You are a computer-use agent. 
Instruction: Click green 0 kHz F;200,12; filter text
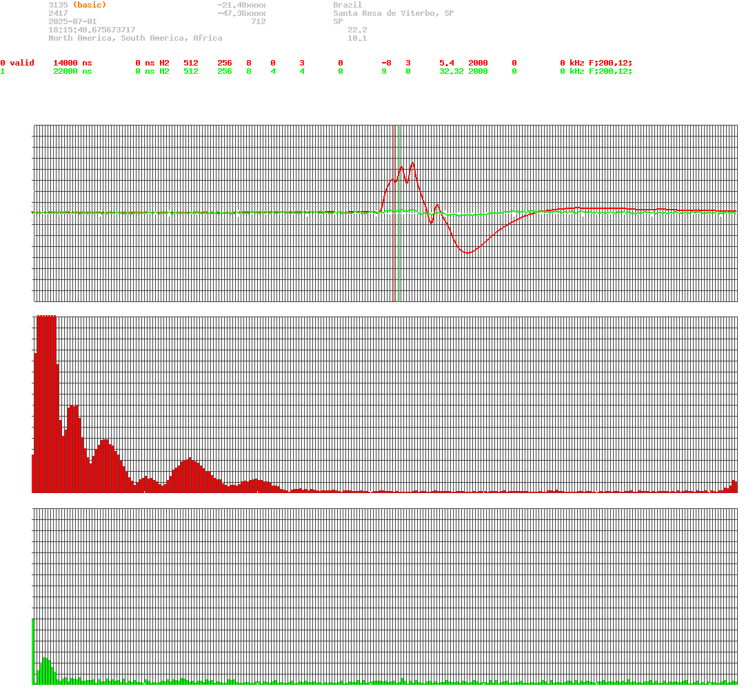coord(596,71)
